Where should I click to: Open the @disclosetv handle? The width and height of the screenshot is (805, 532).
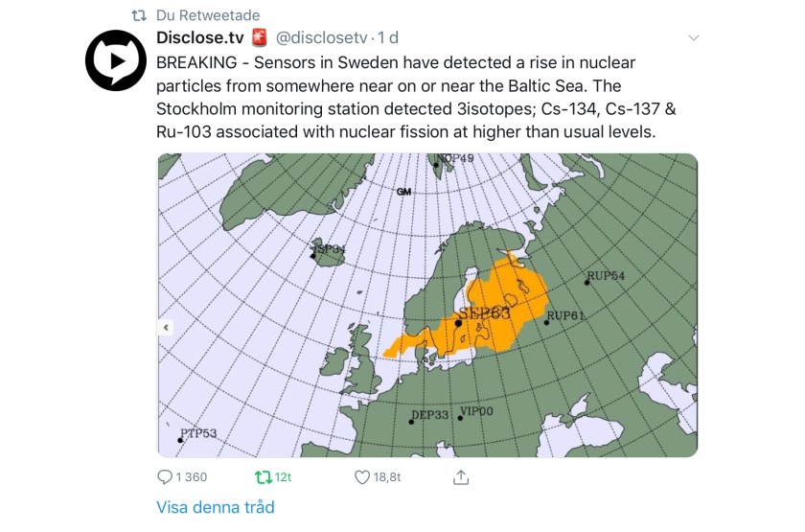(322, 38)
